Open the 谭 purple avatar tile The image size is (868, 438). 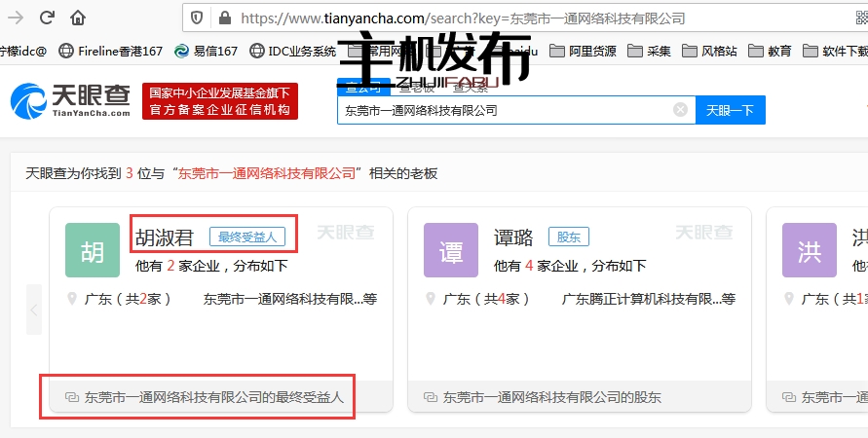[x=451, y=250]
